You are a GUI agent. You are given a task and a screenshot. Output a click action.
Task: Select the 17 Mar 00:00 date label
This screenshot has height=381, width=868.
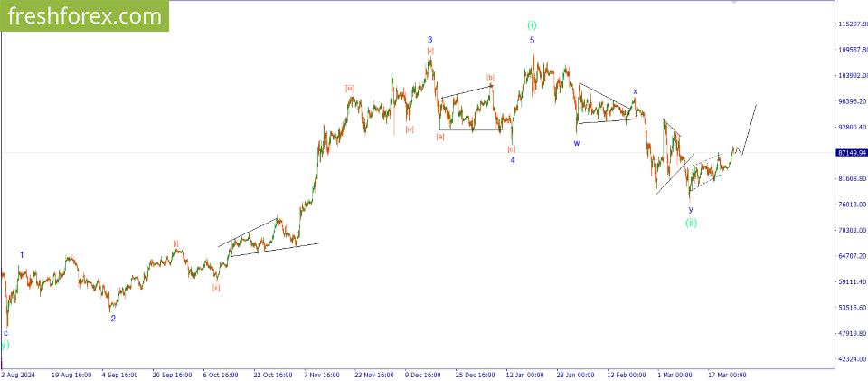point(727,374)
